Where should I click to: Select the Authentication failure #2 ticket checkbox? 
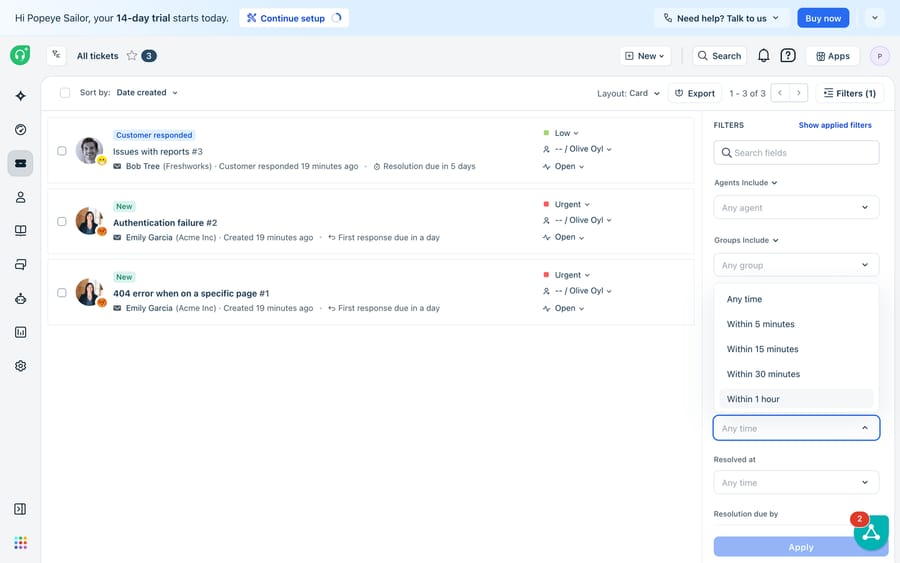pos(62,222)
